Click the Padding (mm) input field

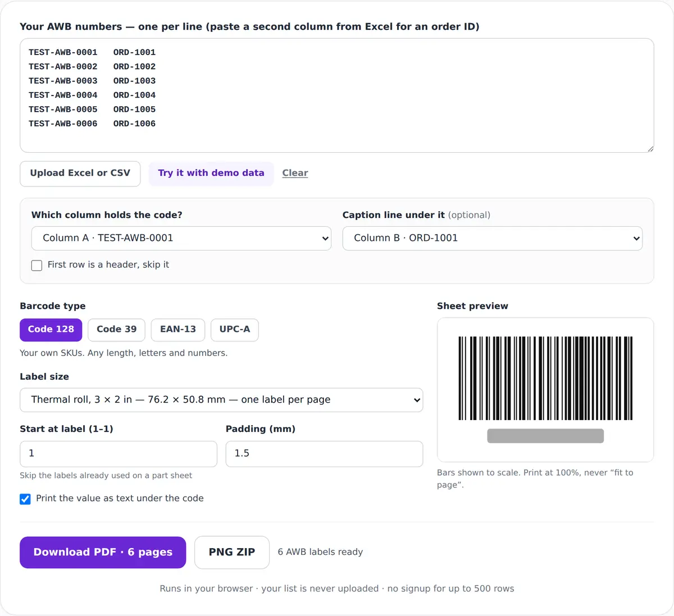point(324,454)
